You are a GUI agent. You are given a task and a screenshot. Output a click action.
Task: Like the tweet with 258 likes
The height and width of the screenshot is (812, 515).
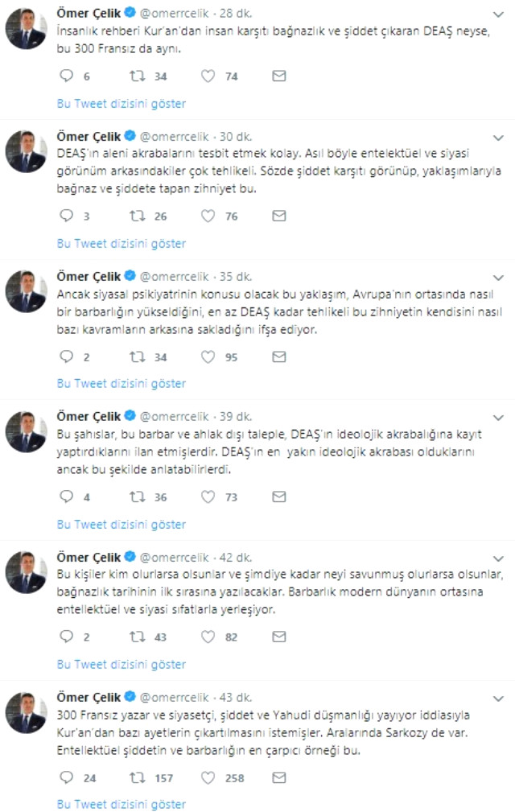208,777
